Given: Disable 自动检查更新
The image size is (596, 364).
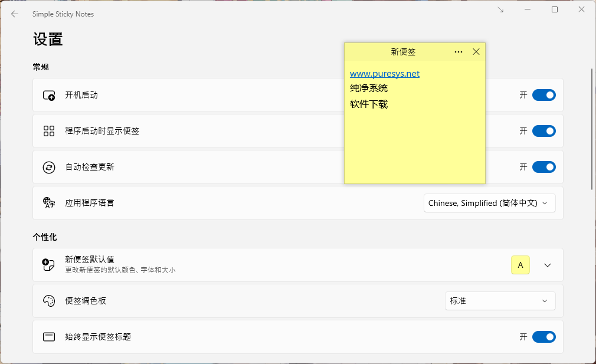Looking at the screenshot, I should (543, 167).
